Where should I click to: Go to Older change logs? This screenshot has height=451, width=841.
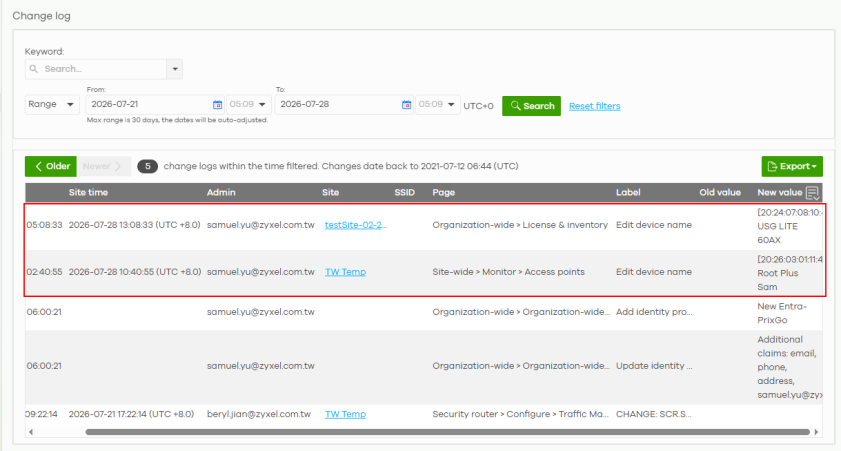pos(51,166)
